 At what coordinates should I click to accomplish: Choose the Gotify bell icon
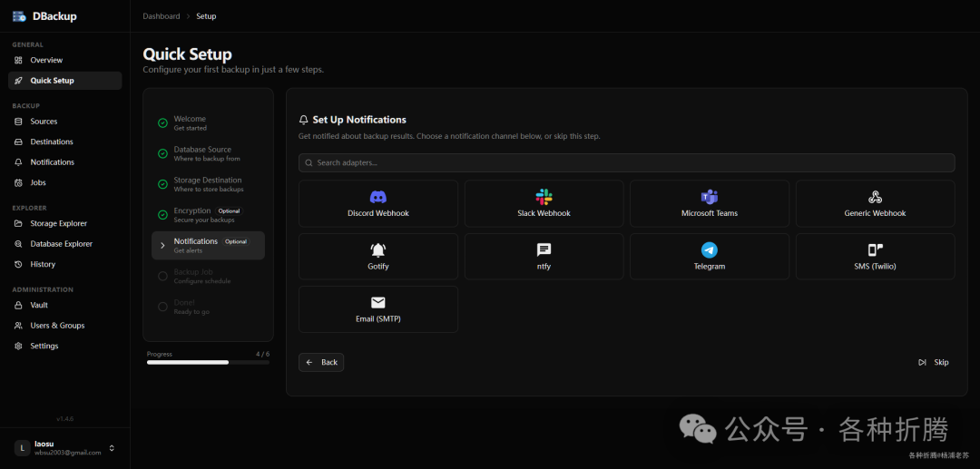pyautogui.click(x=378, y=250)
